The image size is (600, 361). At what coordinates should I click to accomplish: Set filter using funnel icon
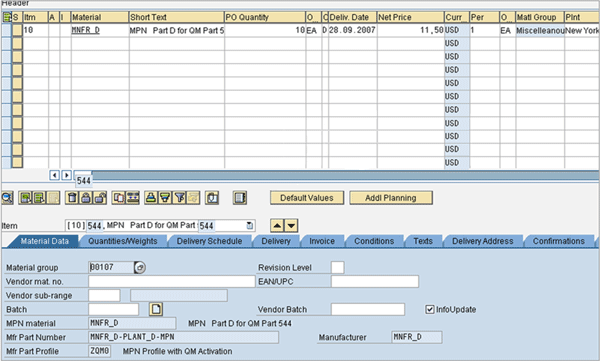(x=179, y=198)
